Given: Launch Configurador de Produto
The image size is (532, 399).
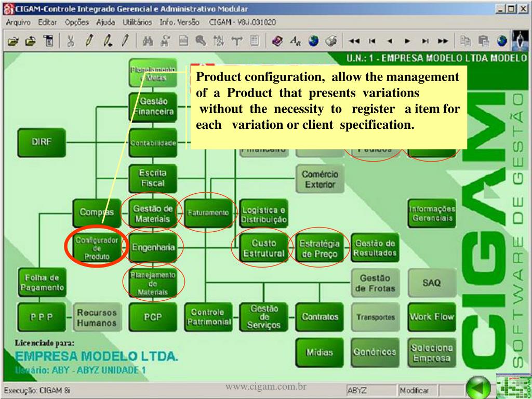Looking at the screenshot, I should (97, 248).
